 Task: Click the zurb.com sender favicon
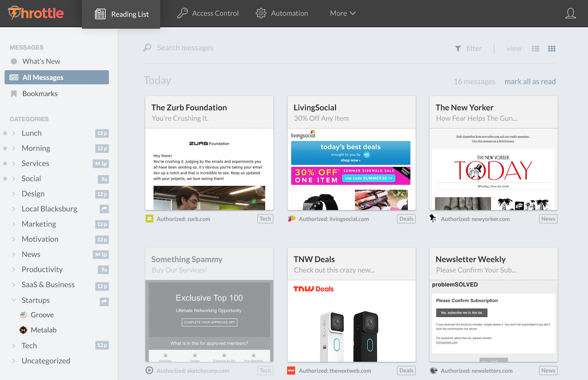[149, 219]
